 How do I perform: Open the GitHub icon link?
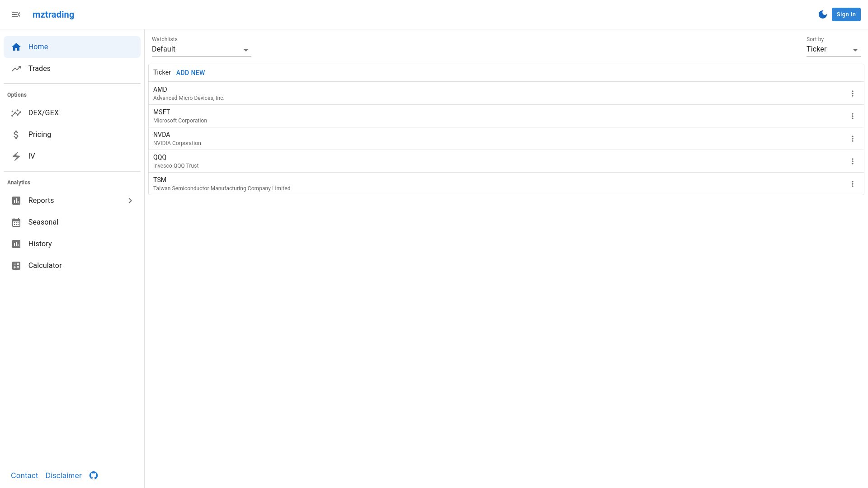(94, 475)
